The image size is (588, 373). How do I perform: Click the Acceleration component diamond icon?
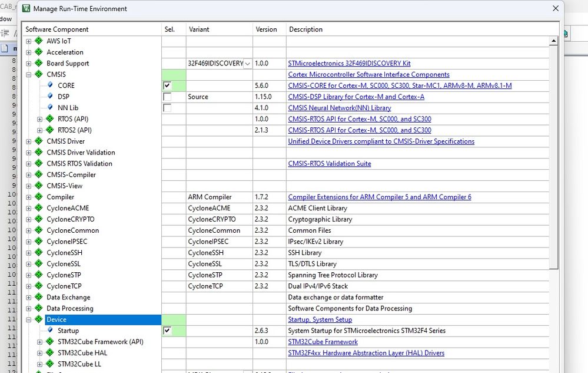pyautogui.click(x=39, y=52)
